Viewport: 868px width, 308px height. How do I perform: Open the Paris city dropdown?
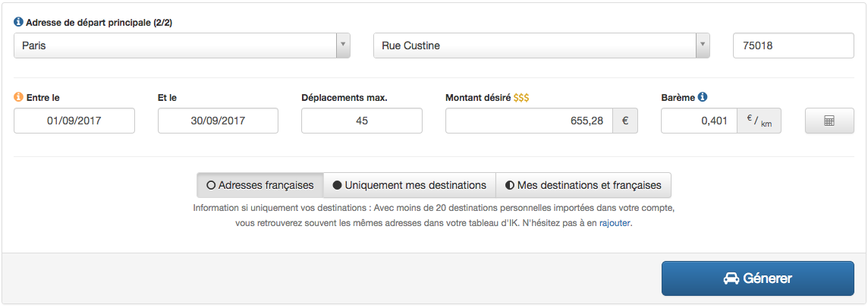pos(175,46)
